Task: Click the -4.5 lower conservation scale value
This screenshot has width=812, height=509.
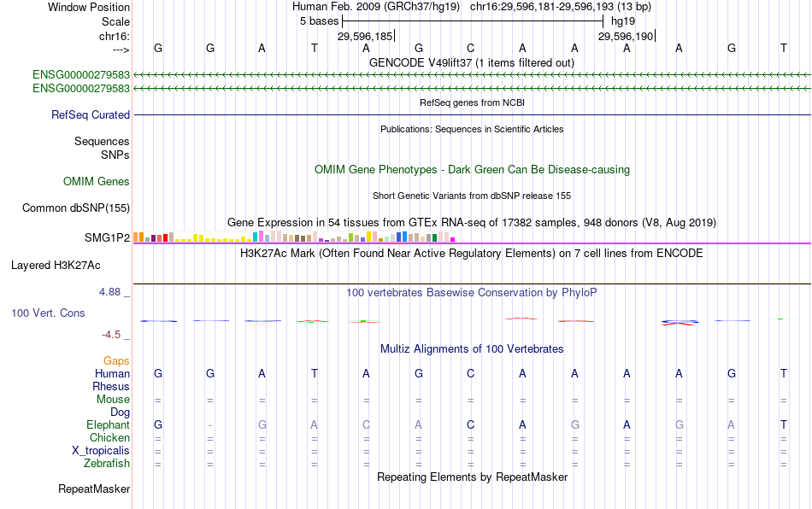Action: coord(111,335)
